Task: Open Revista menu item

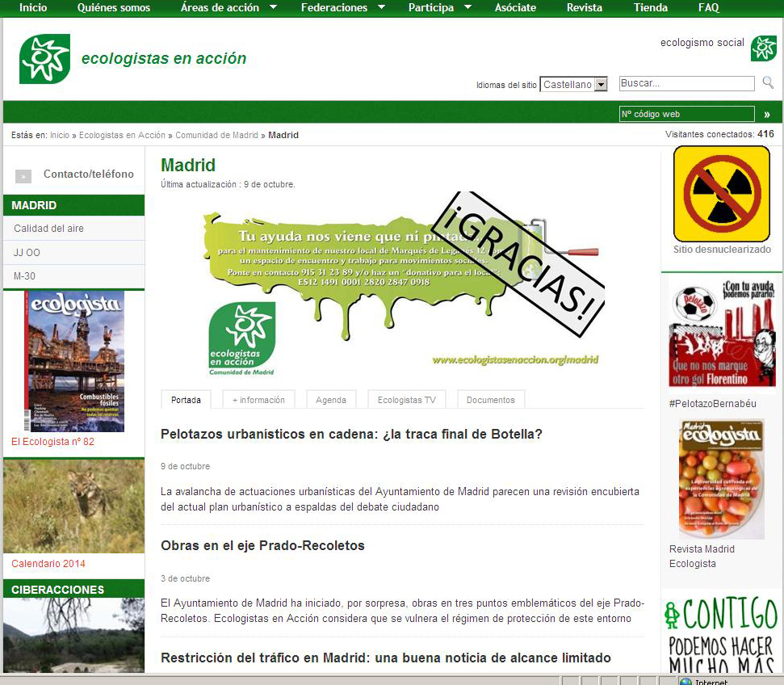Action: point(585,7)
